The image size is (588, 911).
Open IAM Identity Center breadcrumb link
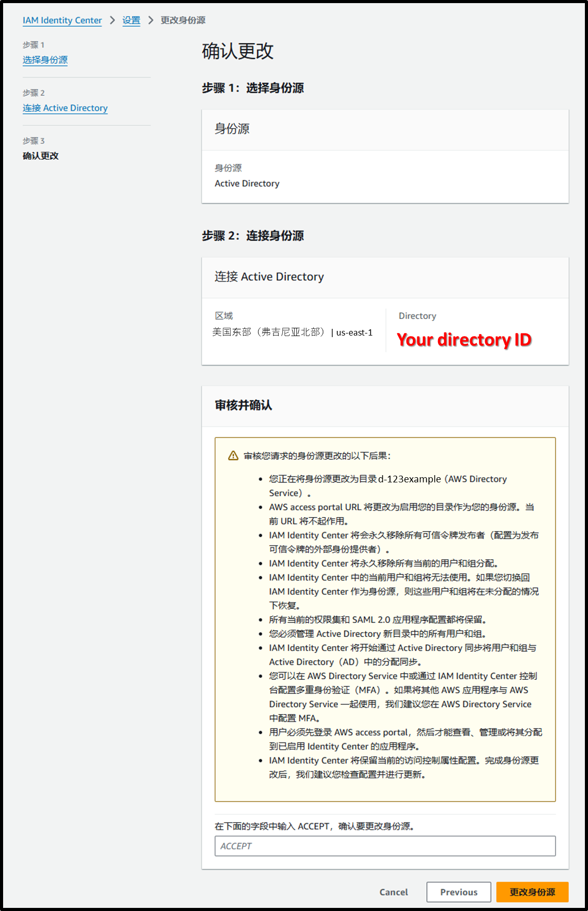pyautogui.click(x=62, y=20)
